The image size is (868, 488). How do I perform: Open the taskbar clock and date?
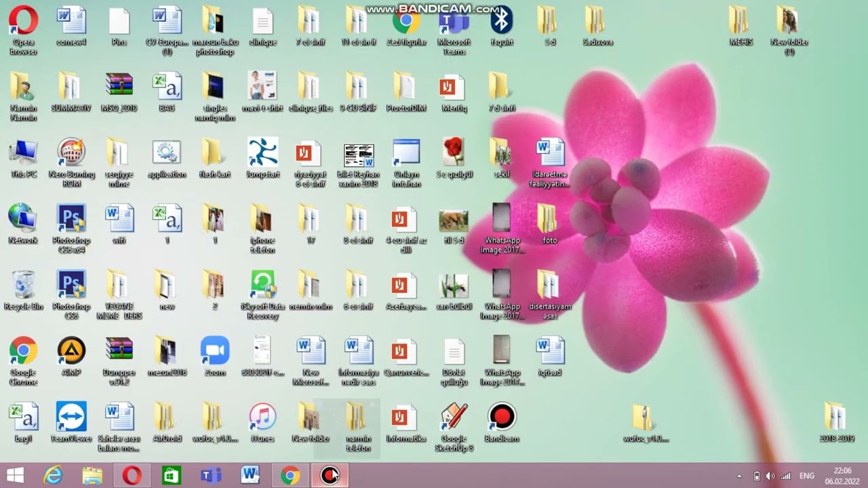[x=842, y=476]
